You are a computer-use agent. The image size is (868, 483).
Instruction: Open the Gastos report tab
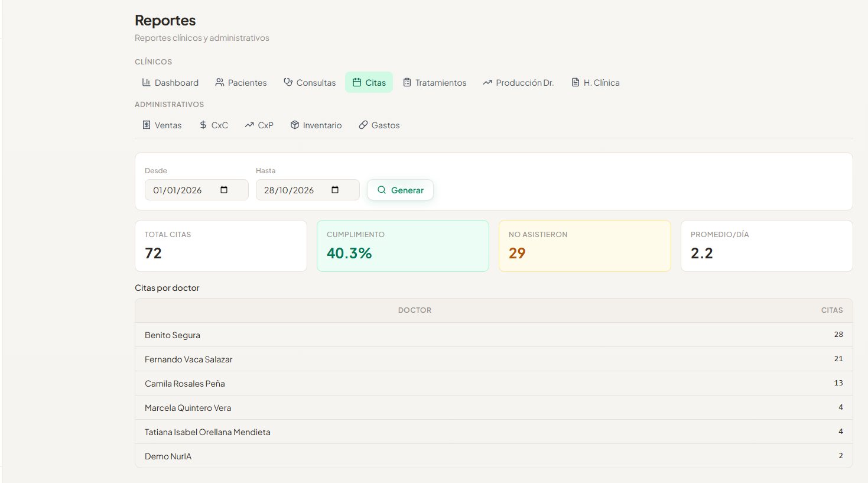[379, 125]
